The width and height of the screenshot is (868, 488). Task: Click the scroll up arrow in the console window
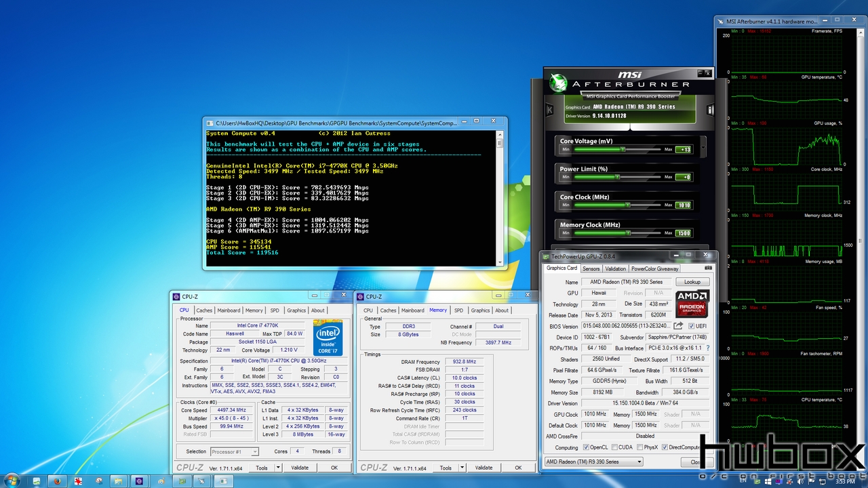pyautogui.click(x=500, y=134)
